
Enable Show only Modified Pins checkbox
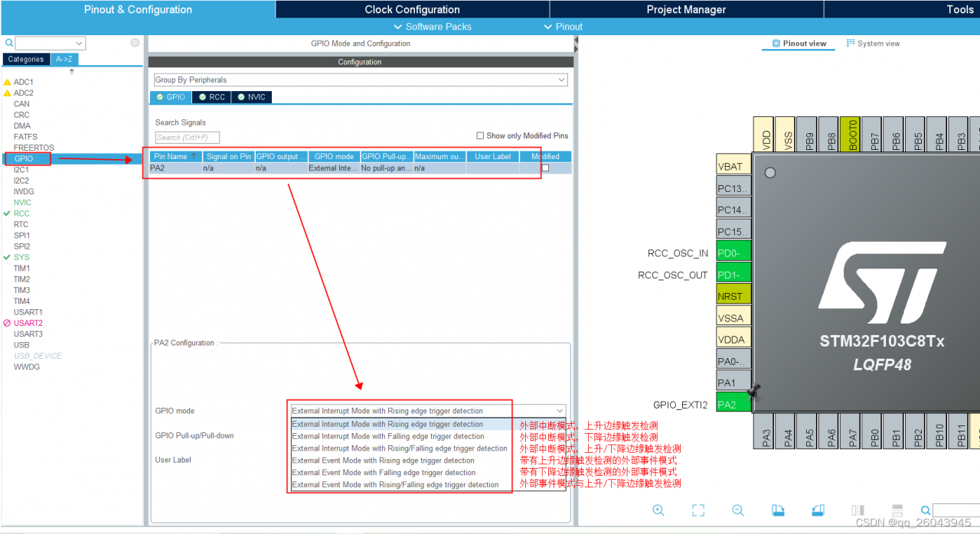(480, 135)
